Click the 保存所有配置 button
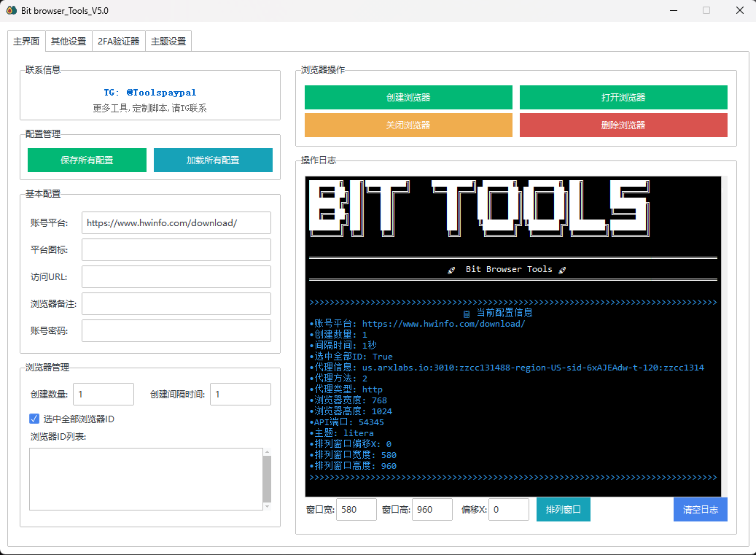This screenshot has width=756, height=555. point(87,160)
